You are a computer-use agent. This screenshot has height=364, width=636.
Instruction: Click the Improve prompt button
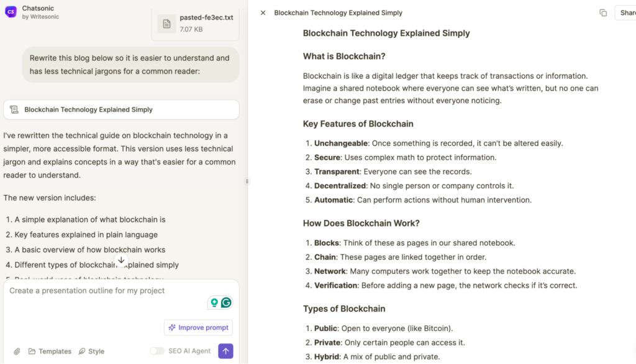pos(198,327)
